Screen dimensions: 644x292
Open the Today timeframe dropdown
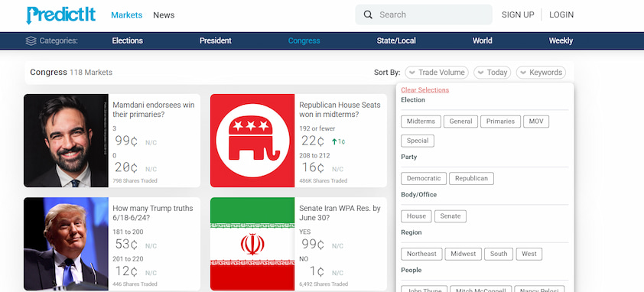coord(492,73)
